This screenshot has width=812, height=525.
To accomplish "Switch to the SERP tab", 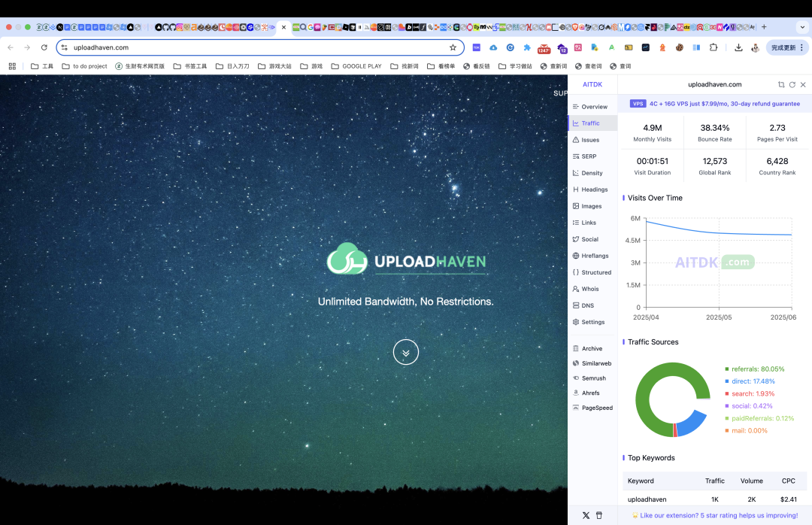I will pyautogui.click(x=585, y=156).
